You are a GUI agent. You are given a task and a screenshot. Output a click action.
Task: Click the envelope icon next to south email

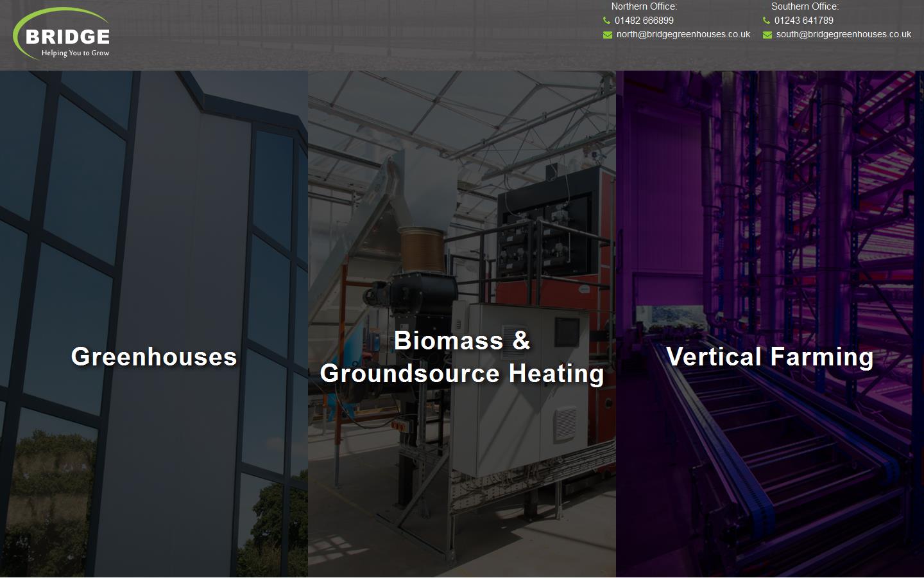click(x=767, y=35)
